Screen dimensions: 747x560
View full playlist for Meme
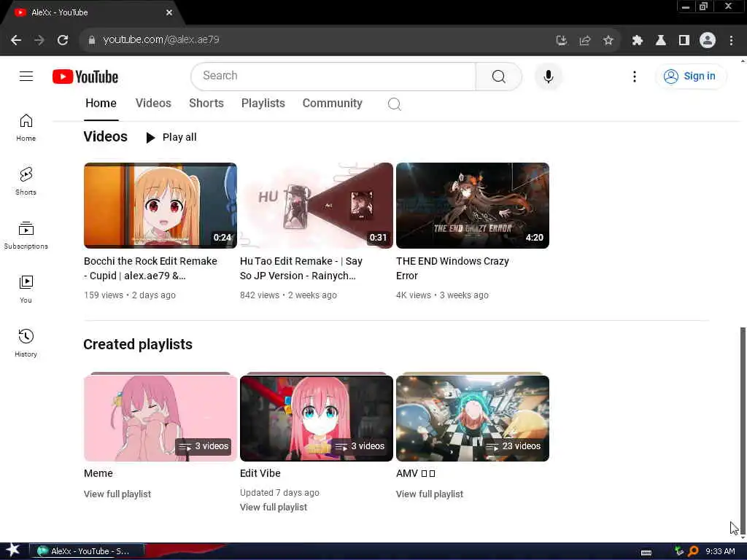117,494
